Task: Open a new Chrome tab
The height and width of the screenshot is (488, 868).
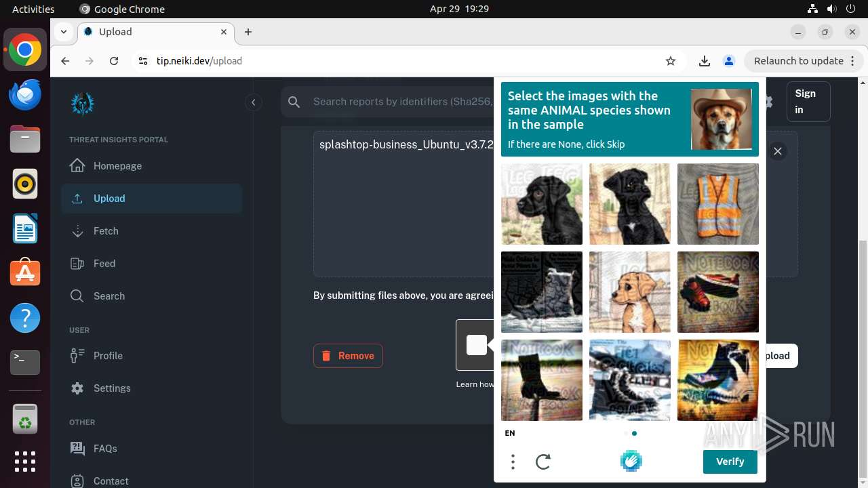Action: point(248,32)
